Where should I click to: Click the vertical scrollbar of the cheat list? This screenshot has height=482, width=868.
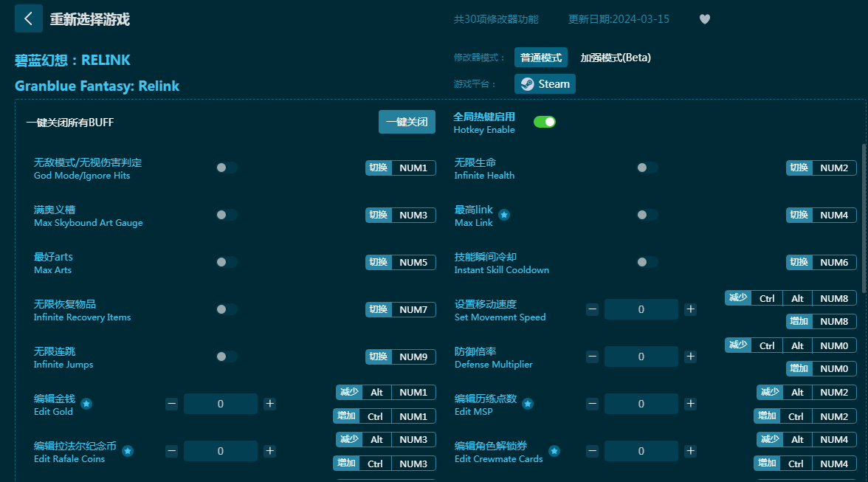864,218
